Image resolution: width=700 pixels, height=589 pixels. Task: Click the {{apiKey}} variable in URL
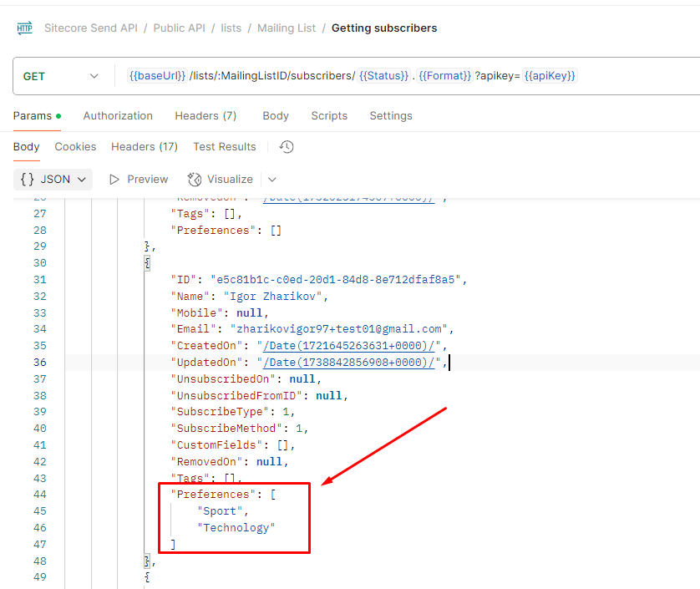(550, 76)
